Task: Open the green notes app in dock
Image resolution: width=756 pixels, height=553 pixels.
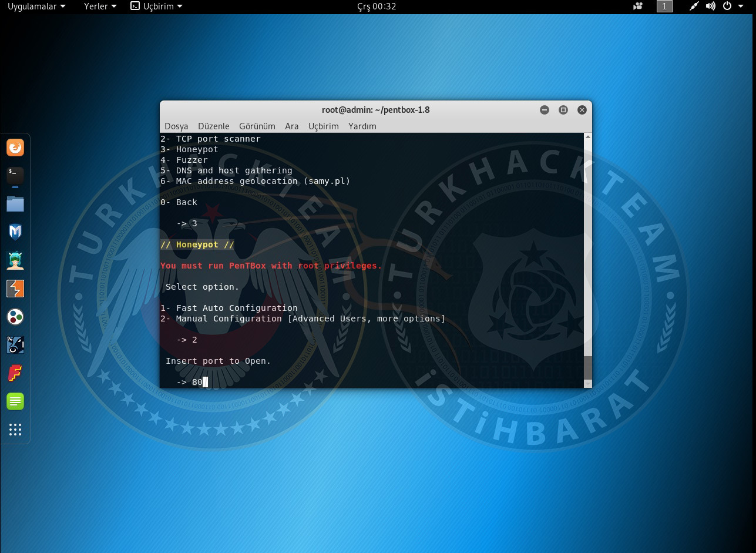Action: pos(15,401)
